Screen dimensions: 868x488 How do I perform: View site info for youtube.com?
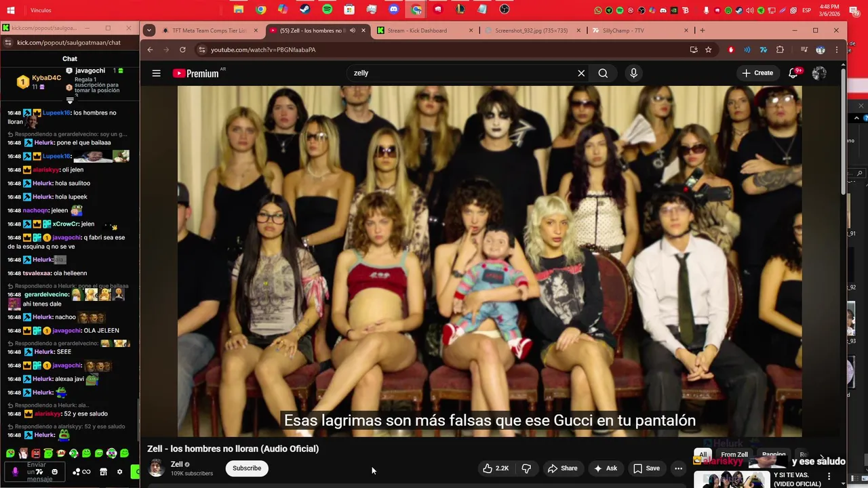(201, 49)
